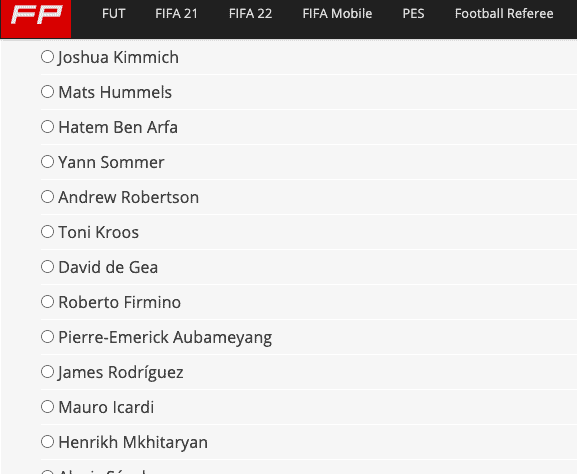The image size is (577, 474).
Task: Click the Toni Kroos name label
Action: click(99, 232)
